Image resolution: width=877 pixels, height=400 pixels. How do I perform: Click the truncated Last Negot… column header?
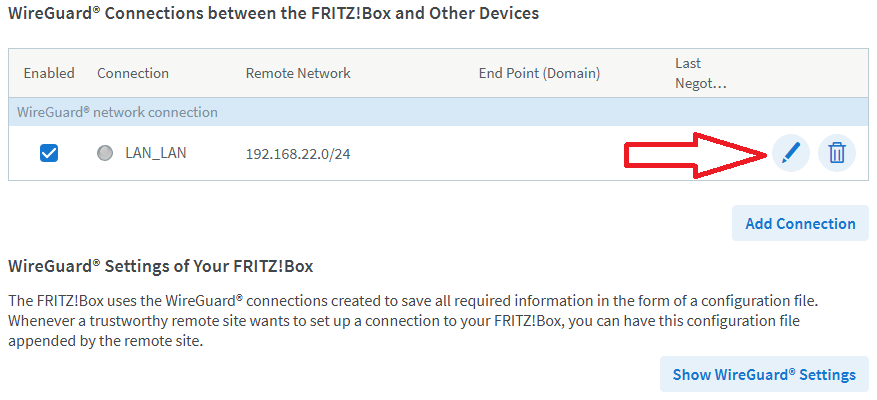click(x=700, y=73)
